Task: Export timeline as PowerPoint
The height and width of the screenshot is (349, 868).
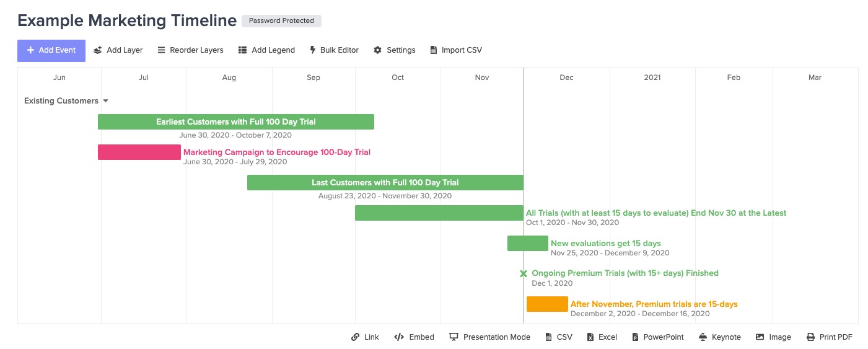Action: coord(658,337)
